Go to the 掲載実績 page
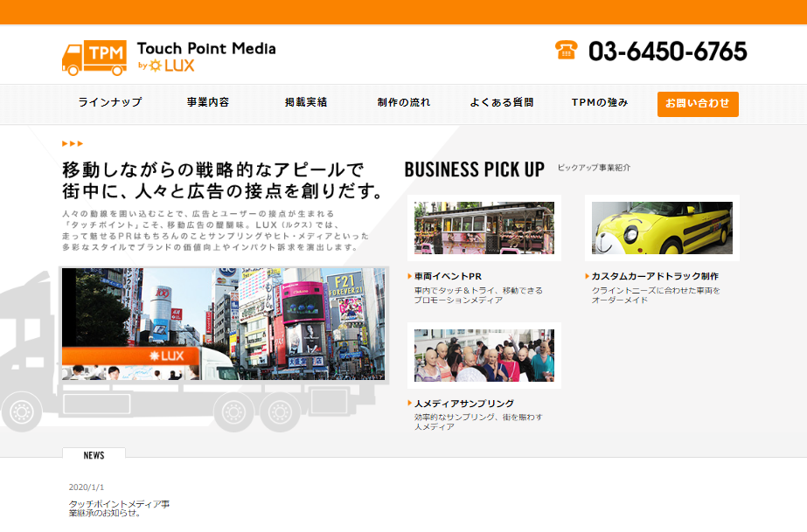The image size is (807, 532). coord(306,102)
